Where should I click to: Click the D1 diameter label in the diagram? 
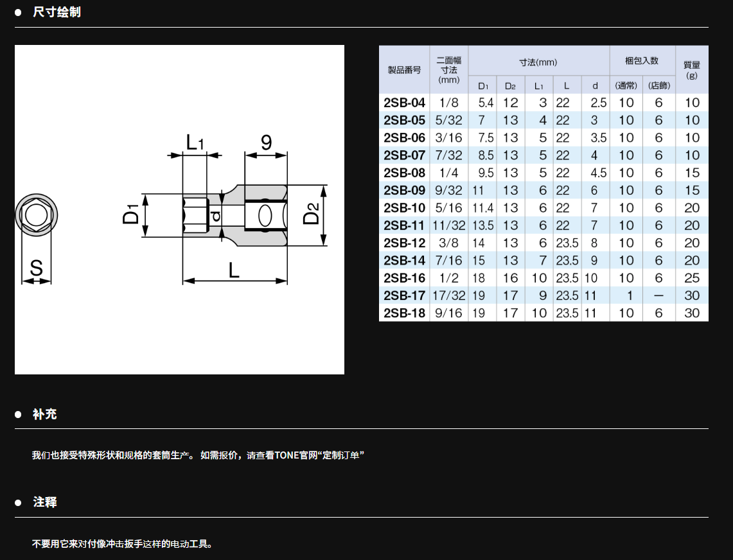click(x=132, y=214)
